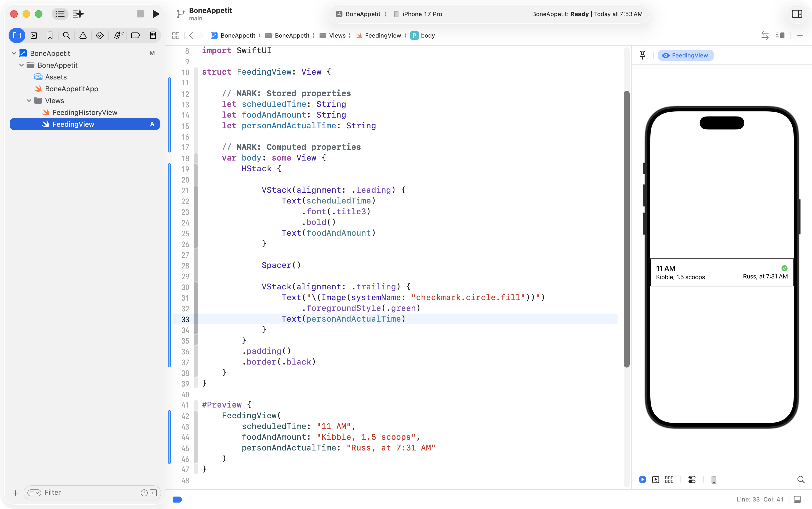Switch the preview to Live mode
Image resolution: width=812 pixels, height=509 pixels.
coord(642,479)
